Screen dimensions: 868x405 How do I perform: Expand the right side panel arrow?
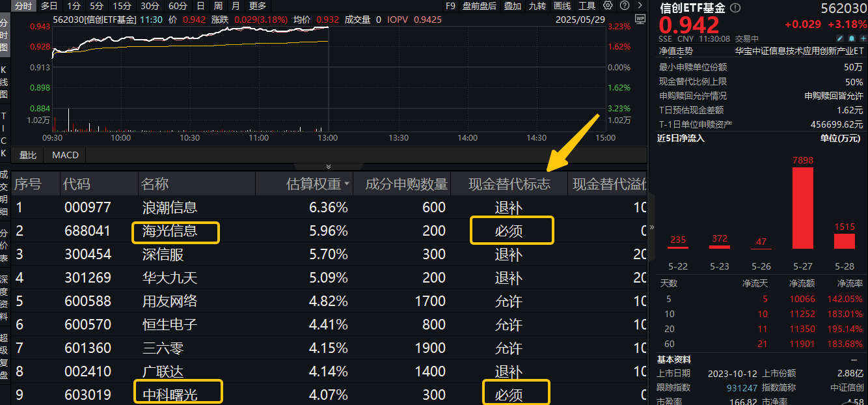[x=652, y=227]
